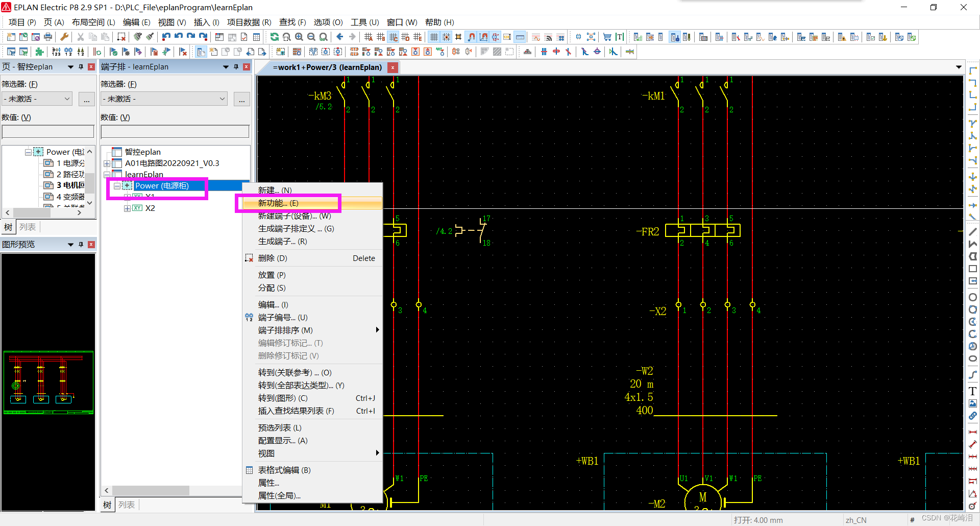Toggle grid size D
Screen dimensions: 980x526
click(405, 37)
